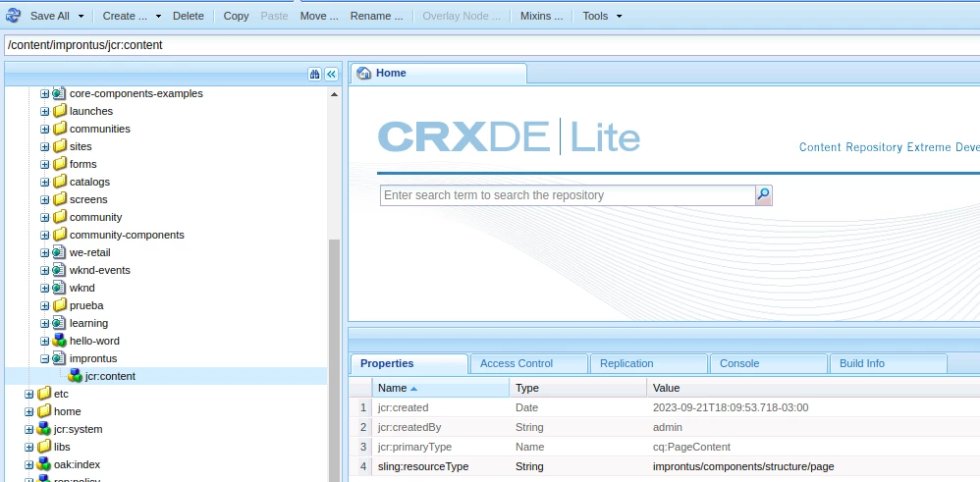Switch to the Properties tab
Viewport: 980px width, 482px height.
[409, 363]
